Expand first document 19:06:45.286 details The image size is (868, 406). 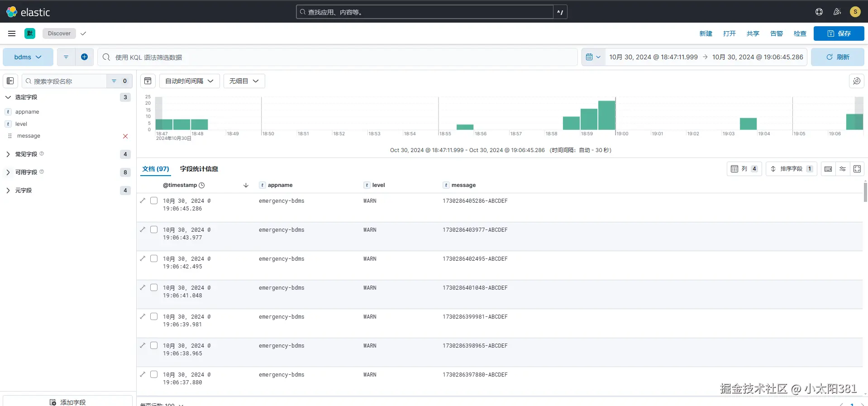[143, 201]
